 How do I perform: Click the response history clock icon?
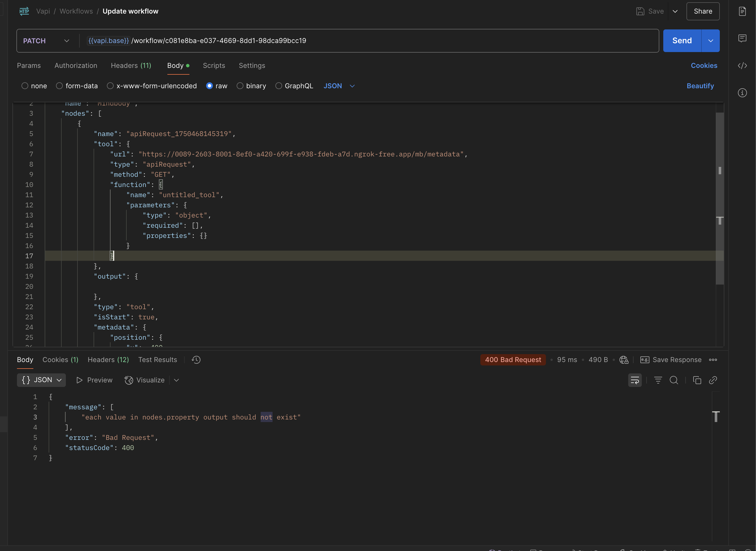196,360
